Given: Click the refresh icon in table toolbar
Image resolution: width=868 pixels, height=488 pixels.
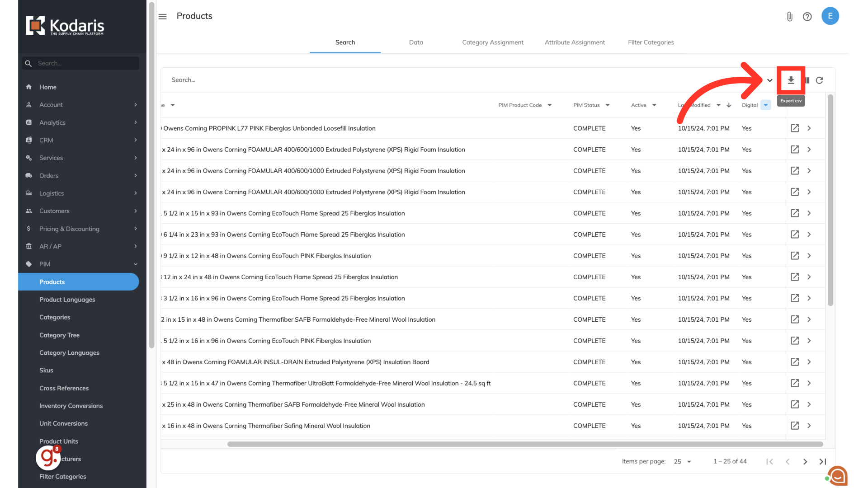Looking at the screenshot, I should coord(819,80).
